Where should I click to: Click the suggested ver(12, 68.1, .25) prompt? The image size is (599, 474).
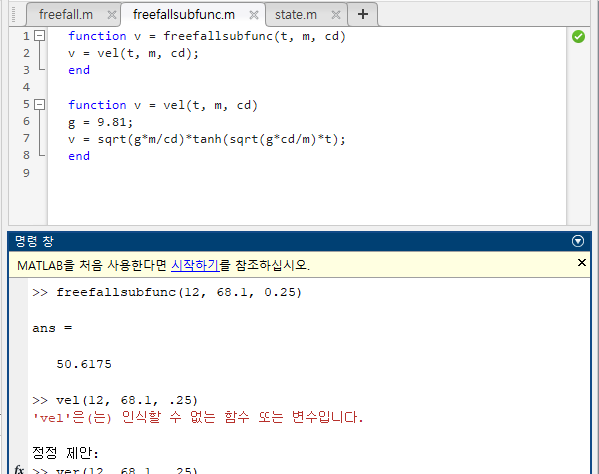tap(127, 470)
